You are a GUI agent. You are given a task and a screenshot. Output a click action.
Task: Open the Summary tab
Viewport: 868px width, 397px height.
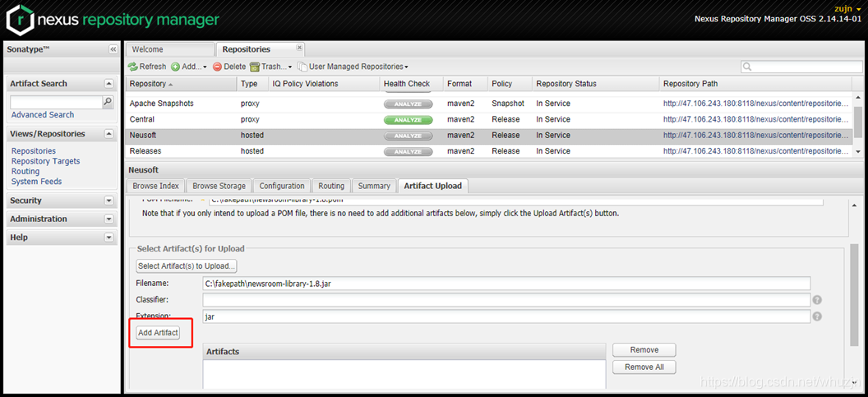click(374, 186)
